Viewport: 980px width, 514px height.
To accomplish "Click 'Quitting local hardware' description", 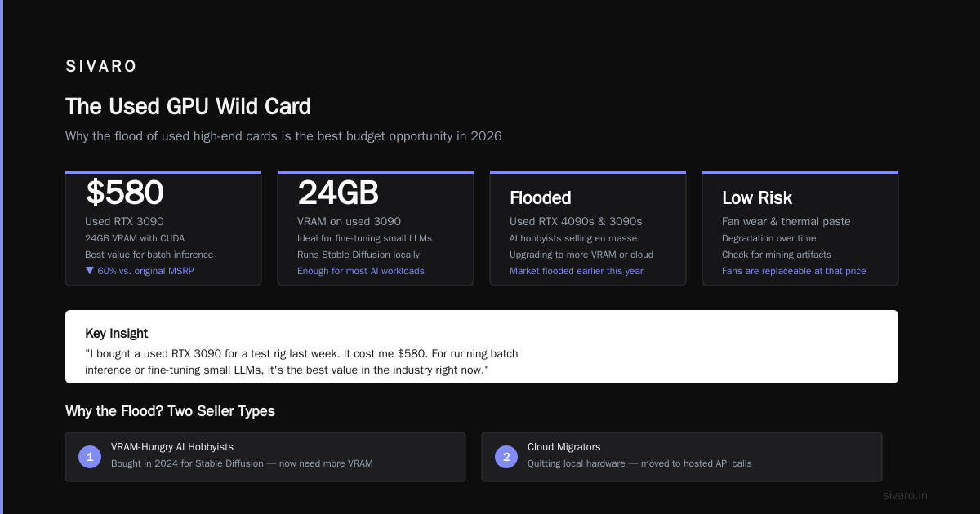I will [639, 463].
